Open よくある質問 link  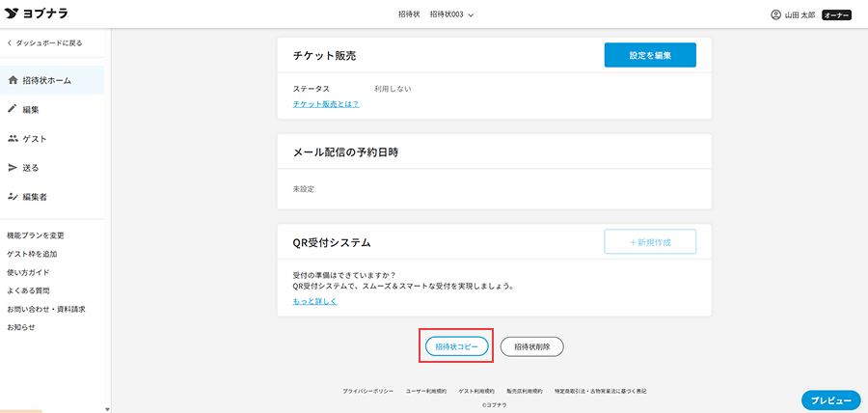(x=28, y=290)
